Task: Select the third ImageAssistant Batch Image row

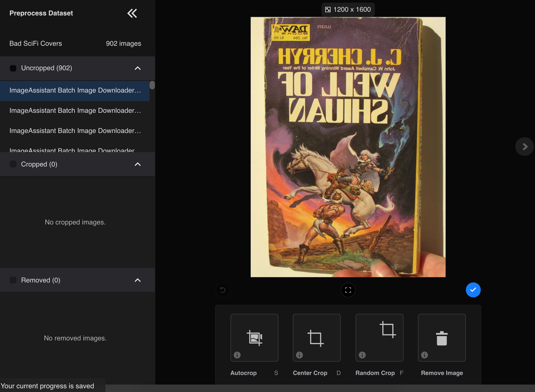Action: click(x=75, y=131)
